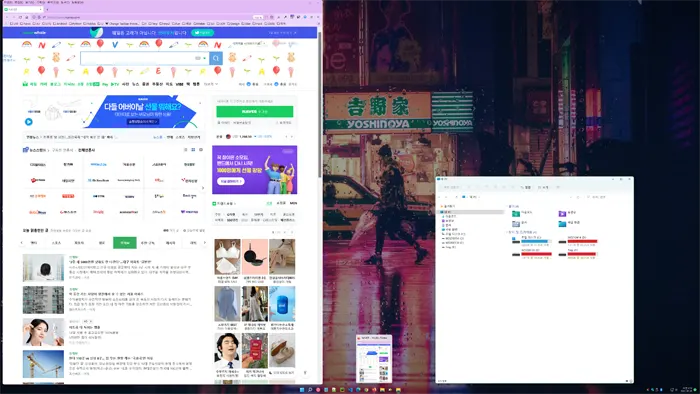This screenshot has height=394, width=700.
Task: Focus the Explorer search box
Action: (x=607, y=197)
